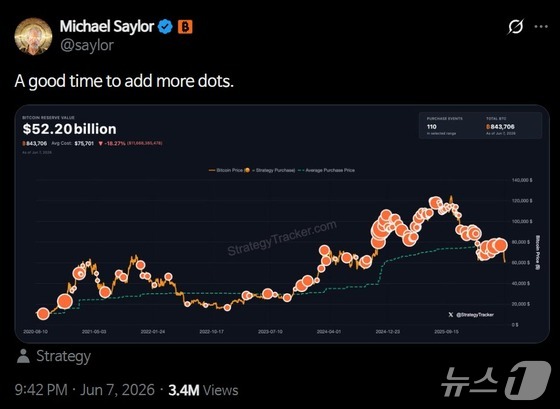Click the X logo next to @StrategyTracker
Viewport: 560px width, 409px height.
click(x=451, y=315)
